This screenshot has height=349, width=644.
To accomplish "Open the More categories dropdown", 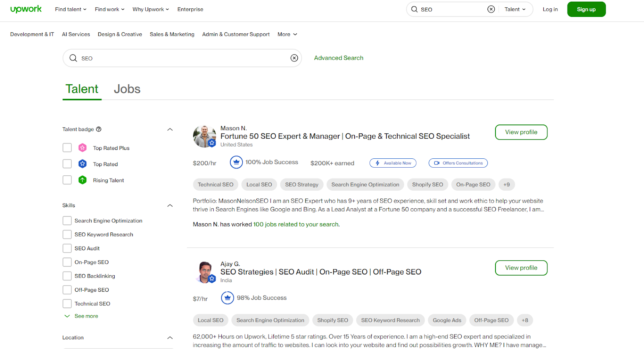I will (x=287, y=34).
